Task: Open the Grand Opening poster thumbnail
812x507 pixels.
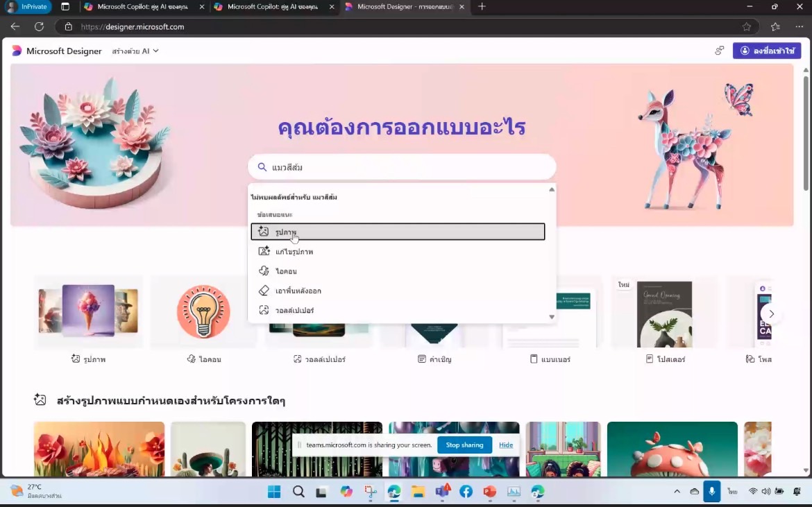Action: pyautogui.click(x=664, y=314)
